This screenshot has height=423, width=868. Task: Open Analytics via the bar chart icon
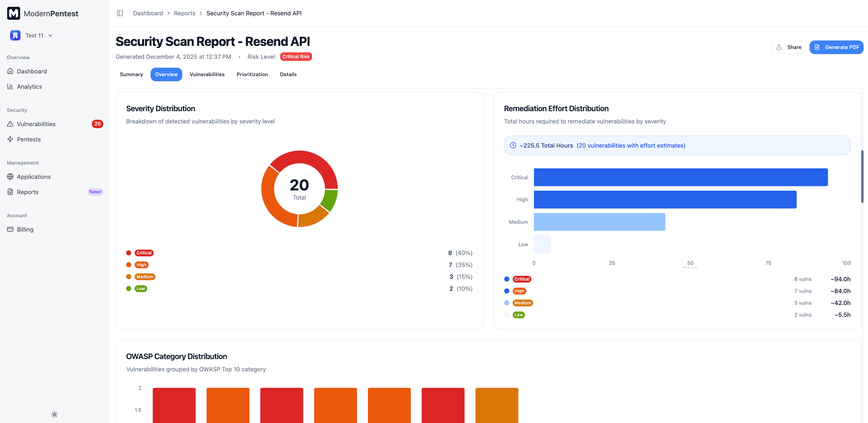tap(11, 86)
